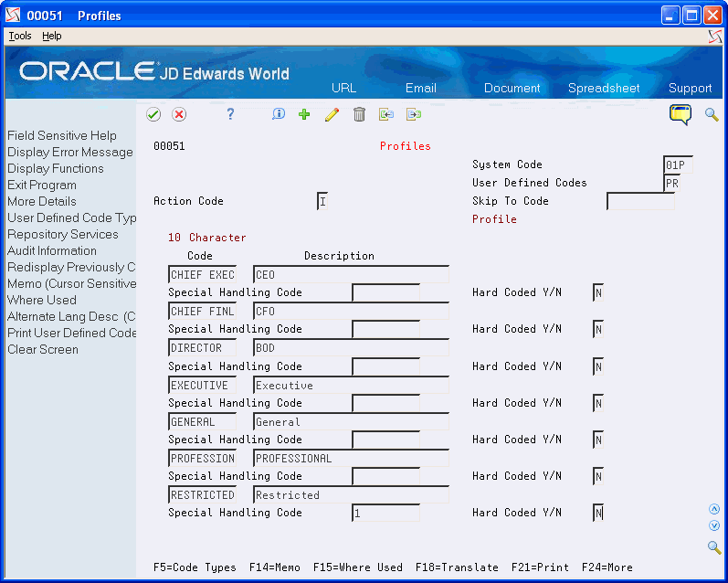Open the yellow speech bubble note icon
Screen dimensions: 728x583
(x=681, y=114)
